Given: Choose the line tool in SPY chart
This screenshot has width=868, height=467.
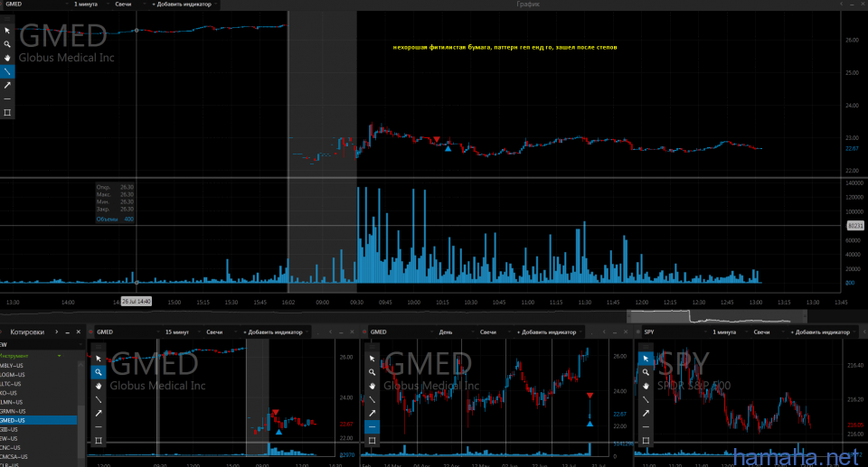Looking at the screenshot, I should (646, 399).
